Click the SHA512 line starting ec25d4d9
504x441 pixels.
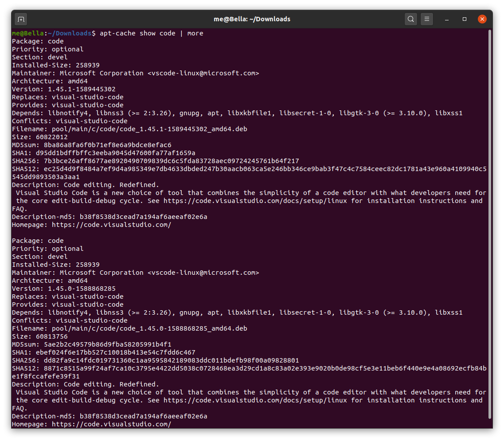[x=249, y=173]
